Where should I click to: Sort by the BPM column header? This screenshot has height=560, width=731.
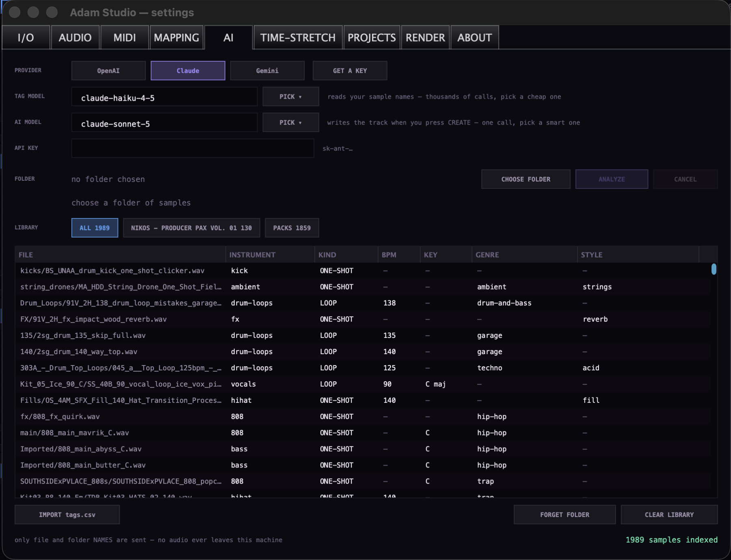(399, 255)
